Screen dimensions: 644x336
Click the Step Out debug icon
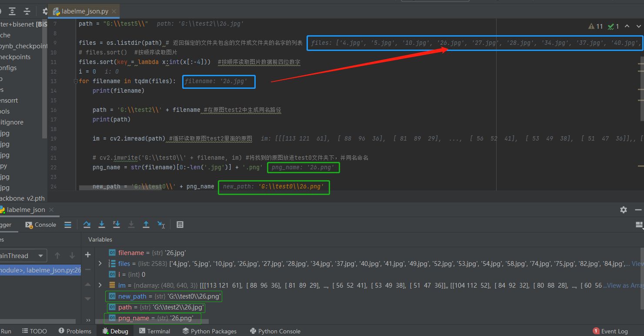pyautogui.click(x=146, y=225)
